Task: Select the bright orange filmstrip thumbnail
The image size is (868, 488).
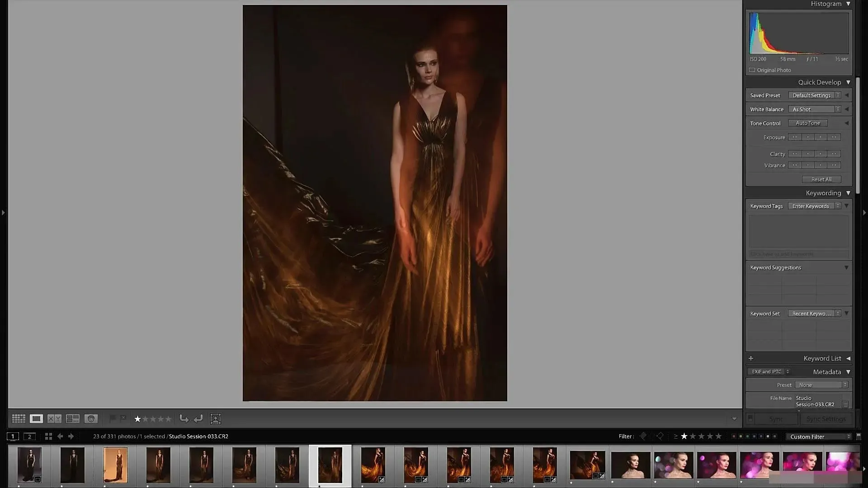Action: point(115,465)
